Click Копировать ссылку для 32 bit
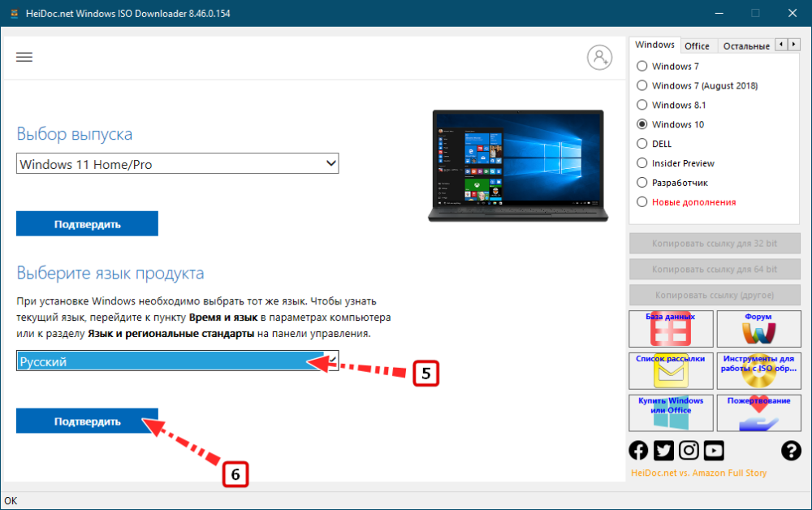812x510 pixels. 715,244
